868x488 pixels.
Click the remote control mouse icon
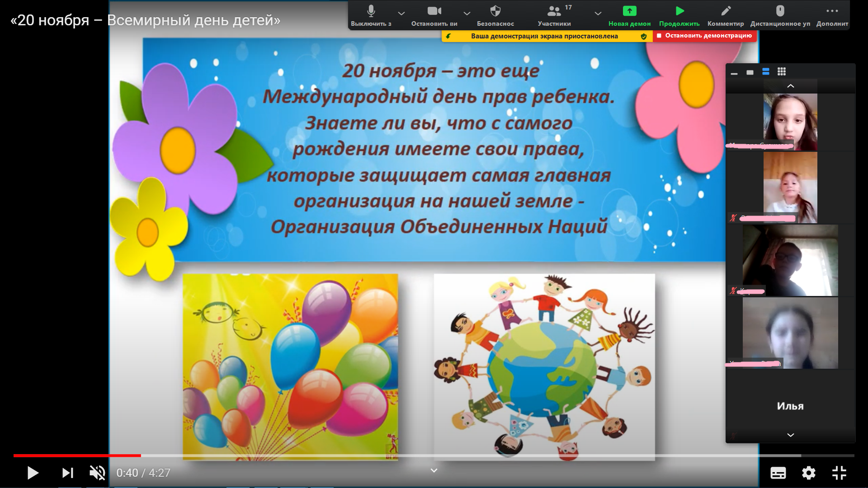pyautogui.click(x=780, y=11)
